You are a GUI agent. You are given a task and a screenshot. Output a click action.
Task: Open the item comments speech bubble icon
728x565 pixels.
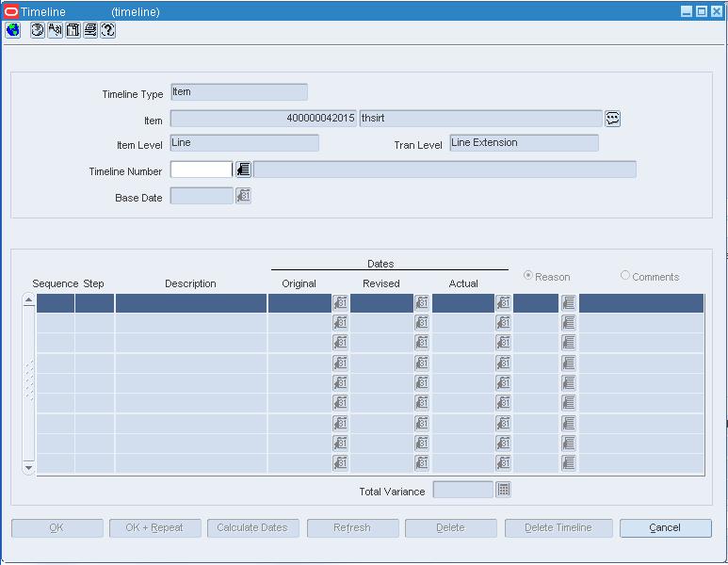point(612,119)
